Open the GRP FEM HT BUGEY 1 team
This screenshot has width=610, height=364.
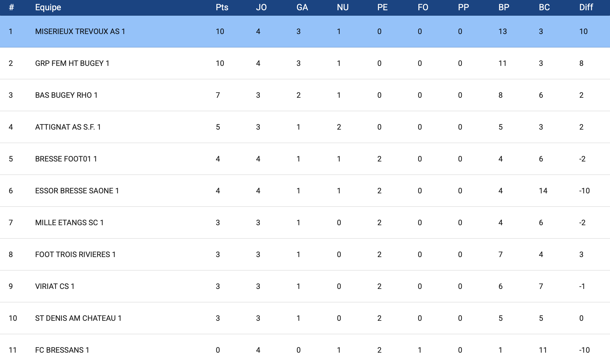coord(72,63)
